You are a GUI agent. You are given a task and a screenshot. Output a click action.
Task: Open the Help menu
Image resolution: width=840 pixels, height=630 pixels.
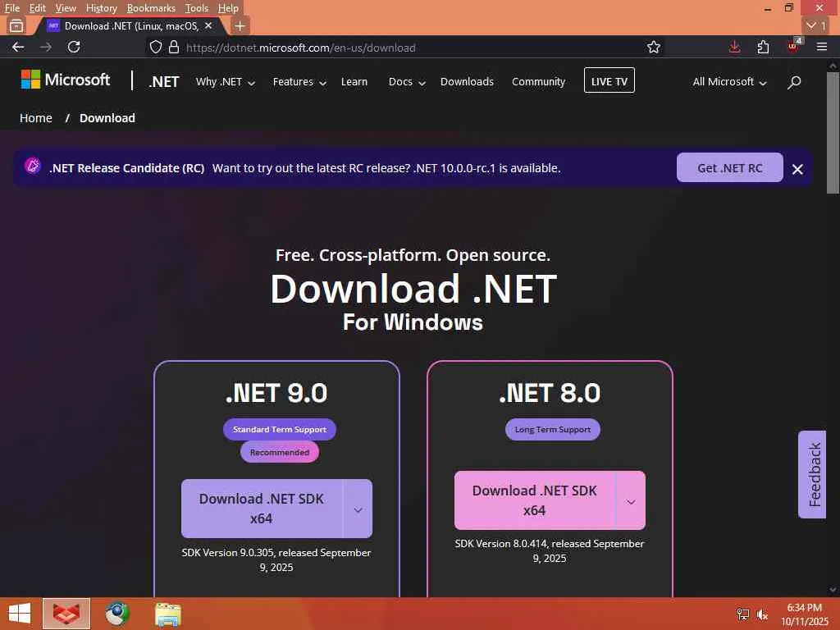[228, 8]
